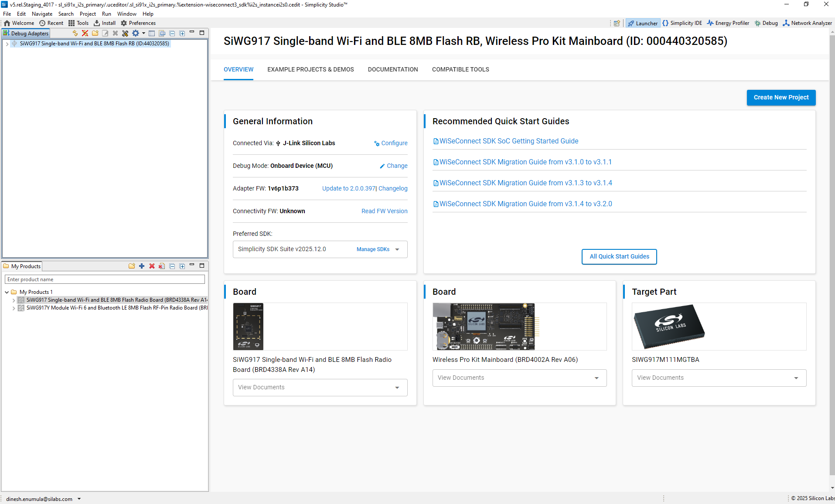
Task: Switch to Example Projects & Demos tab
Action: (x=310, y=69)
